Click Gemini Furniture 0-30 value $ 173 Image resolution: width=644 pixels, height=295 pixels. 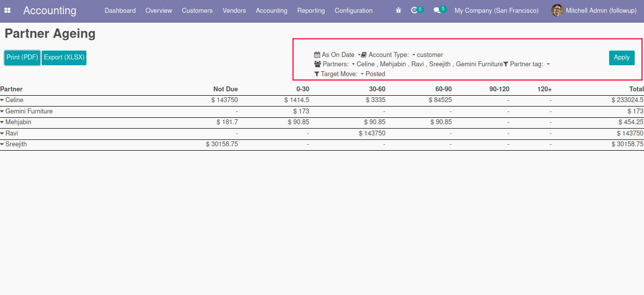click(x=301, y=111)
